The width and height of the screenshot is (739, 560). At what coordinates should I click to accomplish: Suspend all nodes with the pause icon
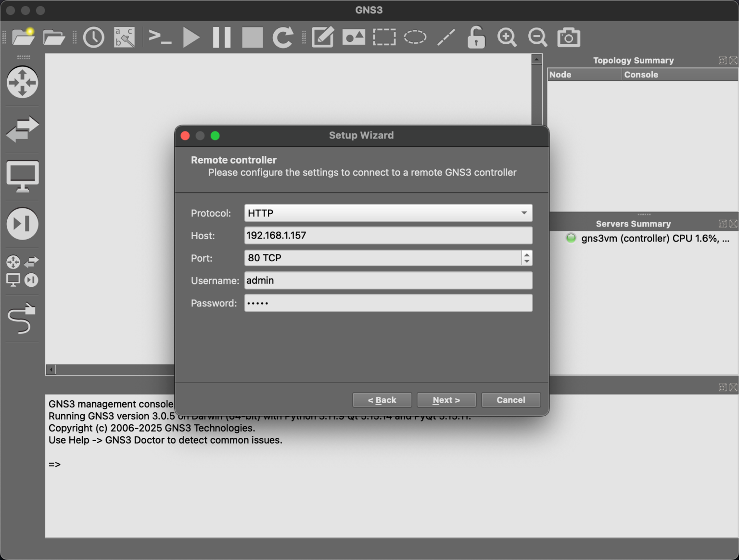point(221,37)
